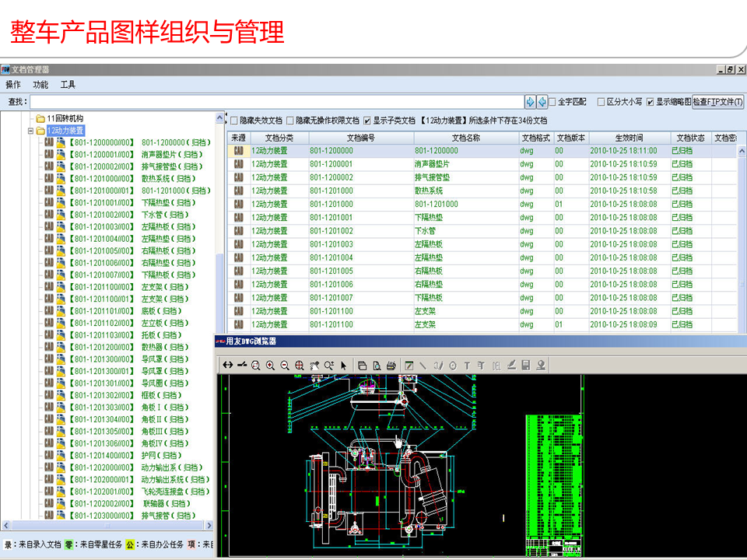The image size is (747, 560).
Task: Sort by 文档名称 column header
Action: coord(466,138)
